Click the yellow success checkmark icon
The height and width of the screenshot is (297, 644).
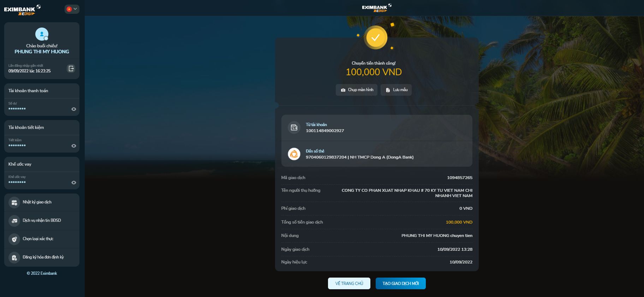tap(375, 37)
